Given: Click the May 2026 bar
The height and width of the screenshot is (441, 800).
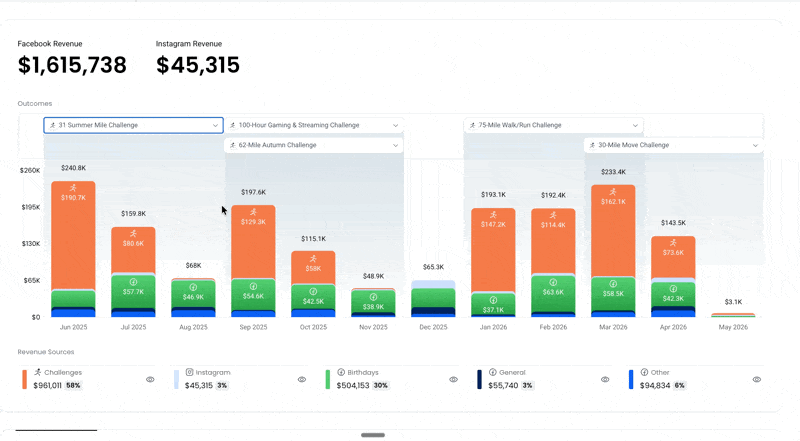Looking at the screenshot, I should point(733,315).
